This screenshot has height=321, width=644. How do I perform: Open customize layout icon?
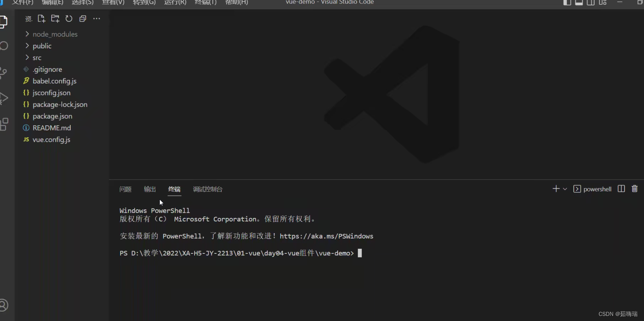tap(603, 2)
